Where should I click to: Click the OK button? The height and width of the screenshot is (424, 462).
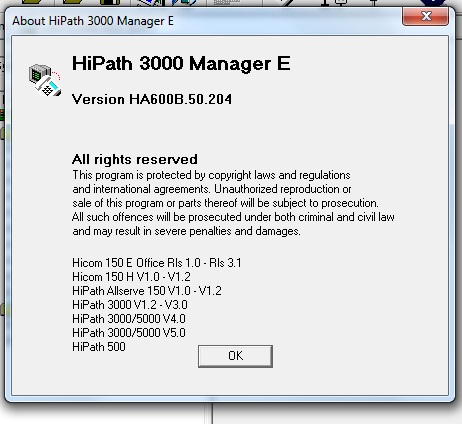click(235, 356)
